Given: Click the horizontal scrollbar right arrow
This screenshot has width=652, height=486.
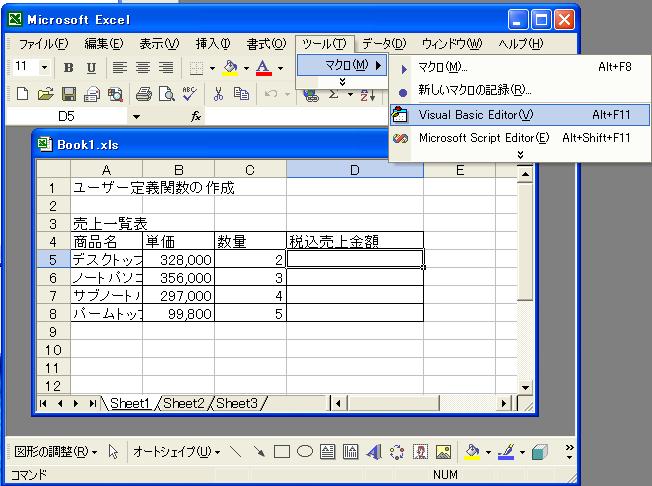Looking at the screenshot, I should tap(504, 403).
